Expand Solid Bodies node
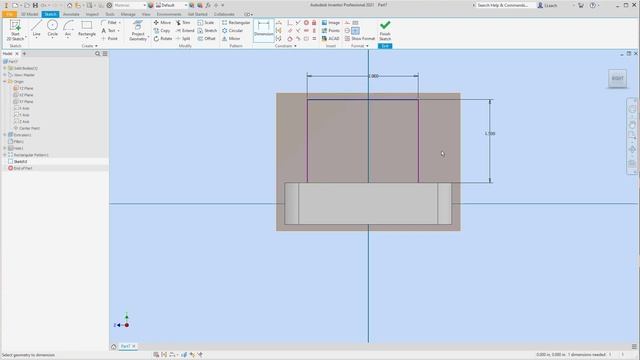The height and width of the screenshot is (360, 640). tap(5, 68)
